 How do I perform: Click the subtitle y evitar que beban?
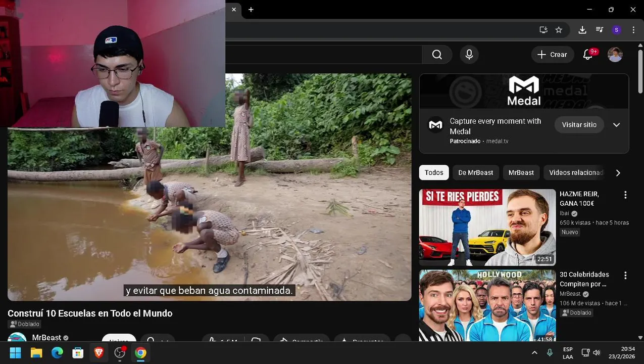tap(209, 291)
